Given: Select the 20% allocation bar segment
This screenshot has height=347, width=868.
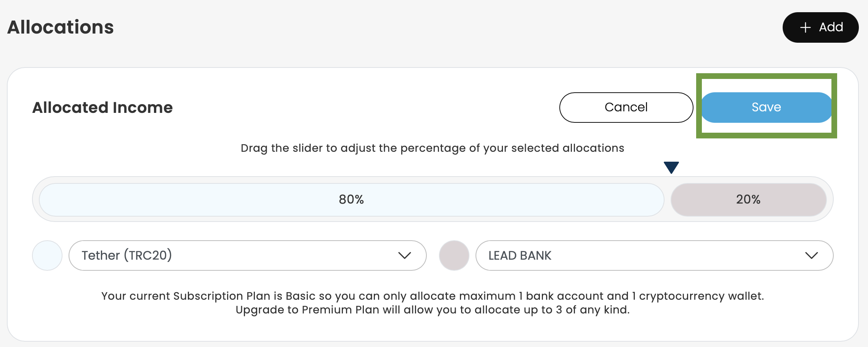Looking at the screenshot, I should point(748,199).
